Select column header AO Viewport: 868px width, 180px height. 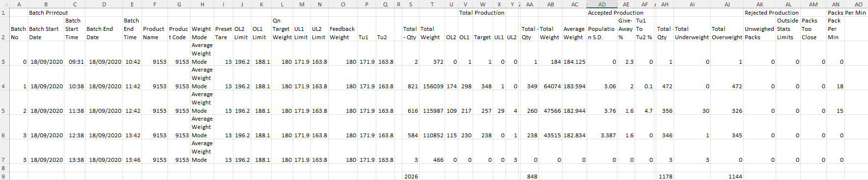[859, 4]
